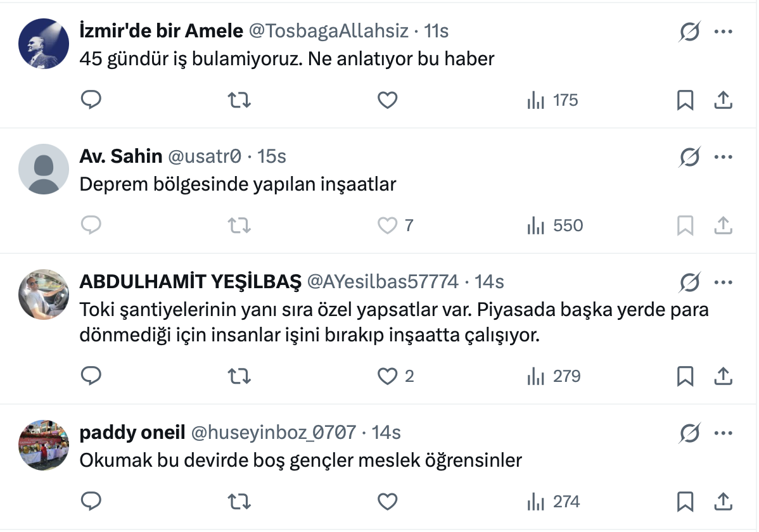Open paddy oneil's profile name link
The height and width of the screenshot is (532, 759).
coord(132,433)
